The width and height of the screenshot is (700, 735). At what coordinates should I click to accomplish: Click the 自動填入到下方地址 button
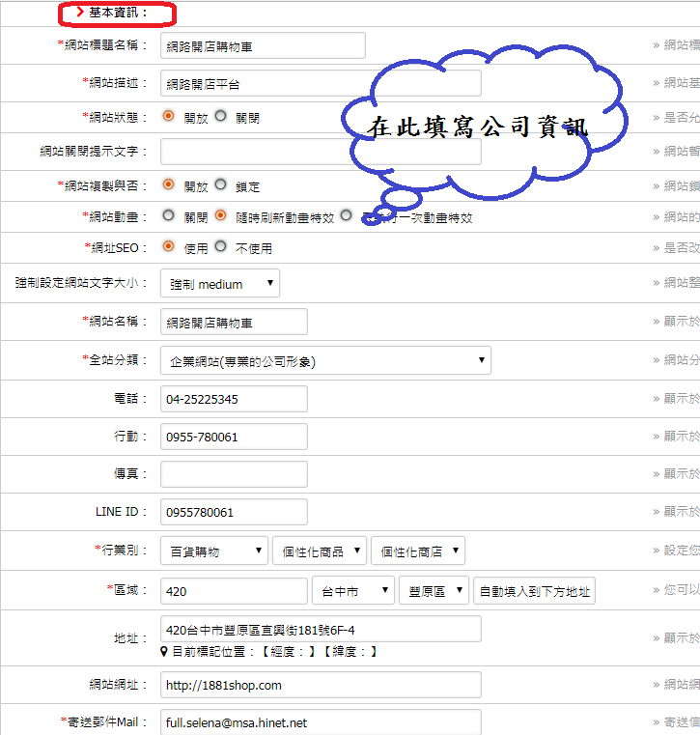534,591
